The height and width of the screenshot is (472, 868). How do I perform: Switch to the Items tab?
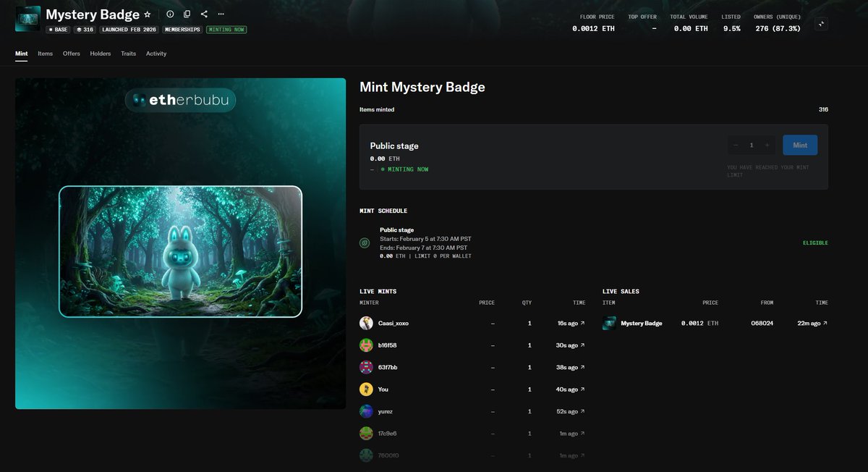pyautogui.click(x=45, y=54)
